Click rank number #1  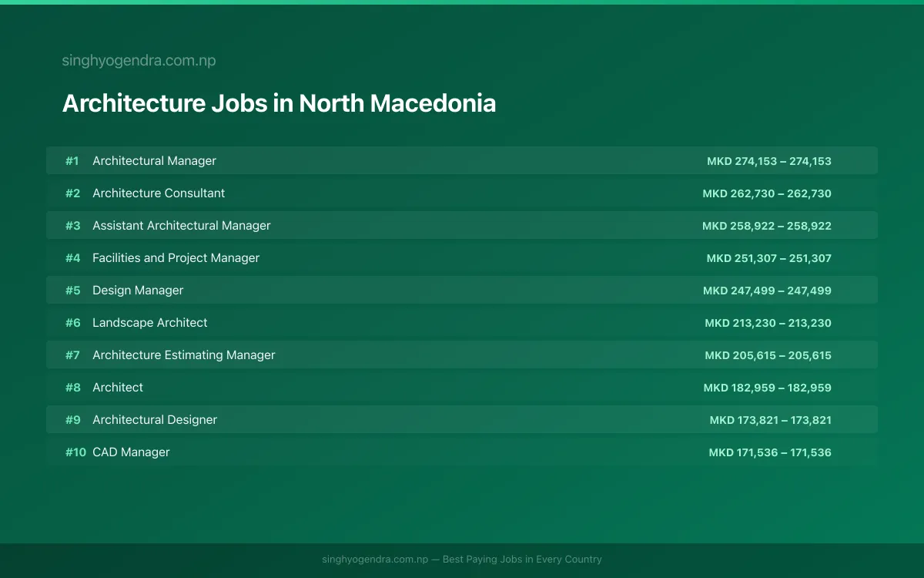pos(72,161)
